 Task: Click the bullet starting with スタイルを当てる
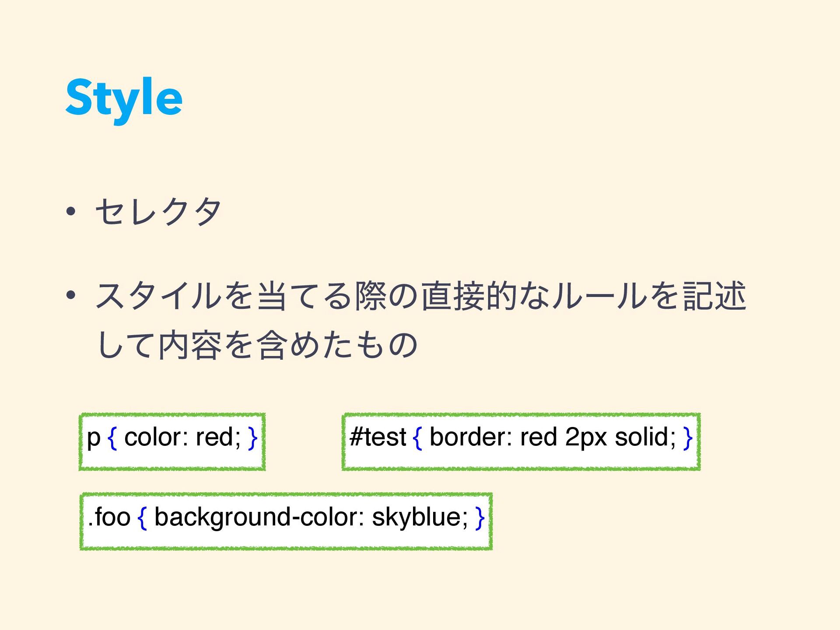click(420, 320)
